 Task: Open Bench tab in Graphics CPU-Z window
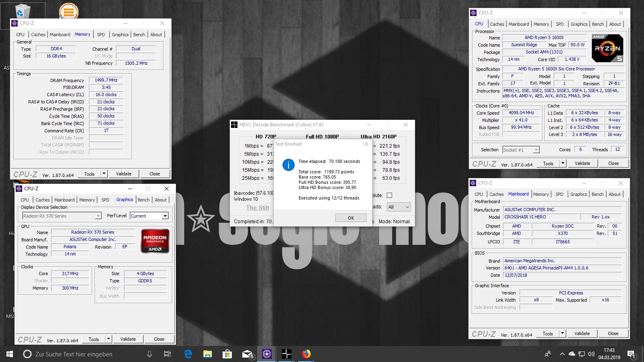pyautogui.click(x=143, y=200)
